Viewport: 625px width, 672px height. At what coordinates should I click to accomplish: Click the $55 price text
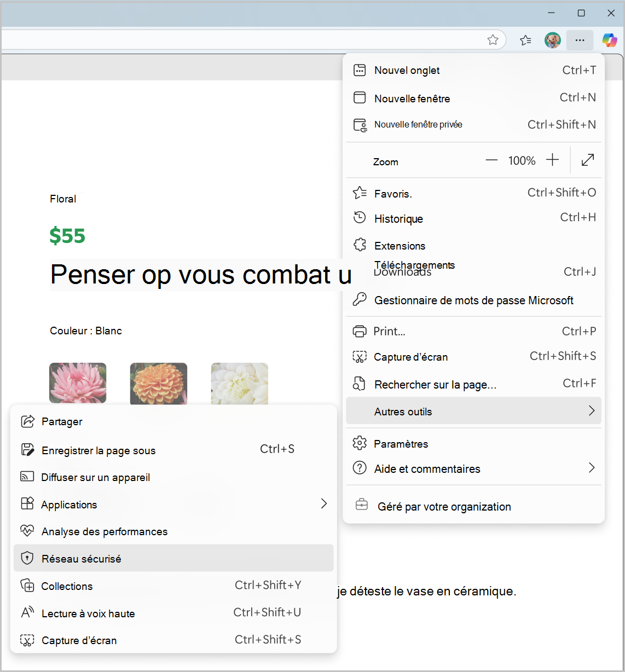67,235
